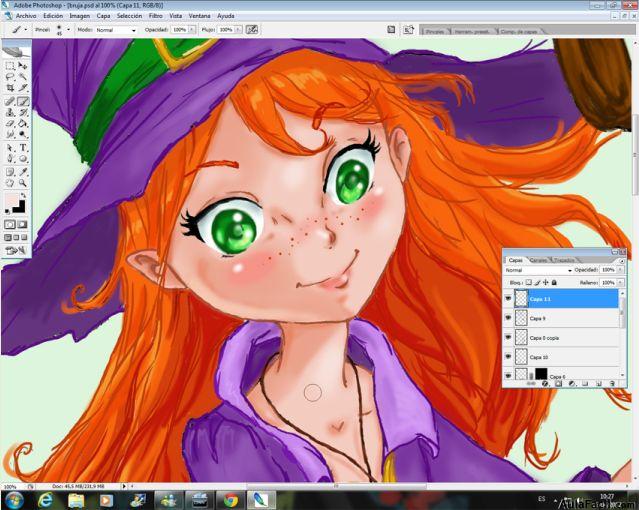Open Opacidad slider arrow in options bar

192,30
